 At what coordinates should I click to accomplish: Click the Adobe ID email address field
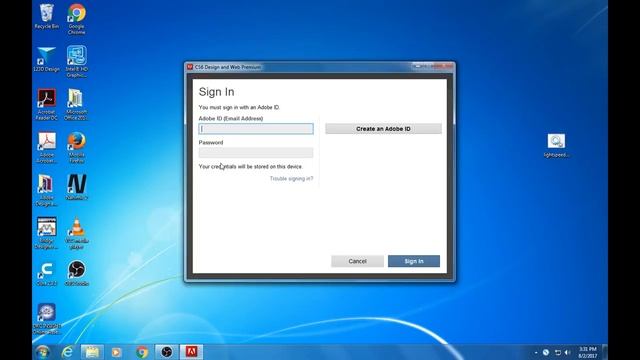(256, 129)
